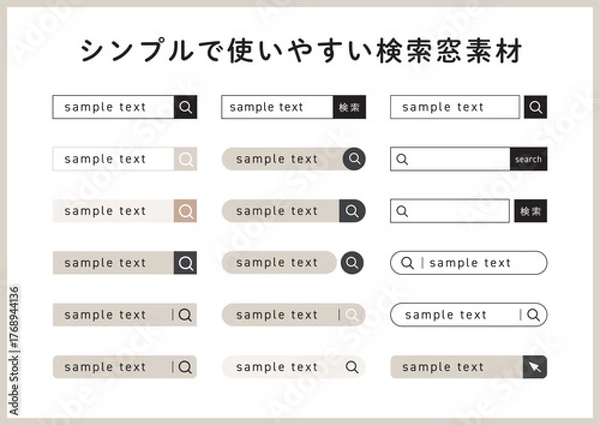
Task: Click the dark mouse cursor arrow button
Action: coord(535,367)
